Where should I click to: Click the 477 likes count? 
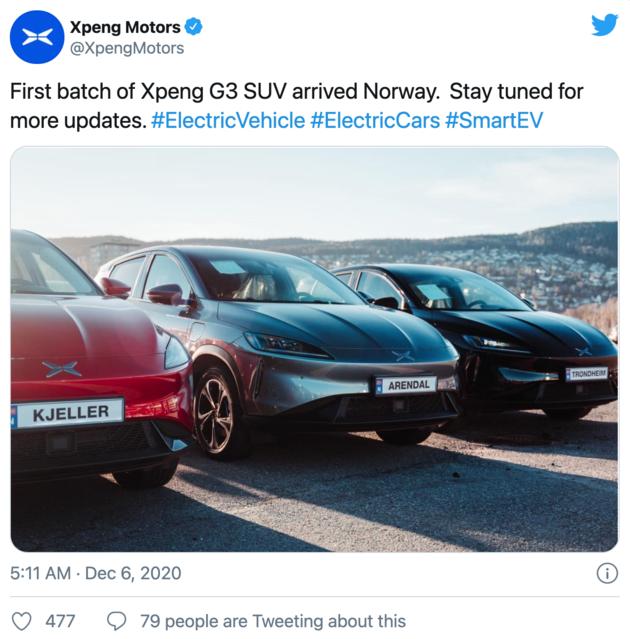tap(60, 621)
